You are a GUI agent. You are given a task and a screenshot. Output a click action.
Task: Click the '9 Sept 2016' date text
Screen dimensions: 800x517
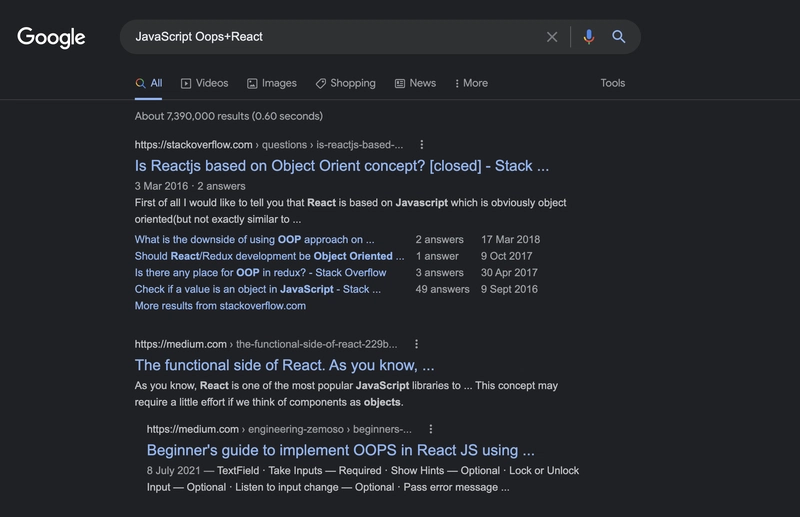click(509, 289)
